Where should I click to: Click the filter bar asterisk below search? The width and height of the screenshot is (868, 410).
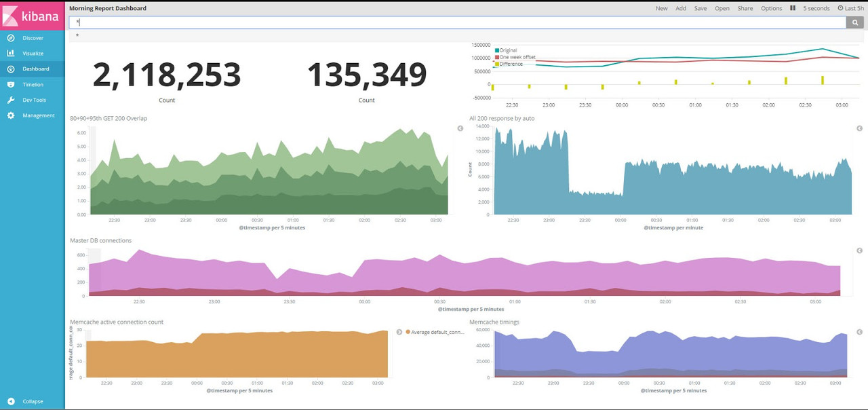click(77, 35)
